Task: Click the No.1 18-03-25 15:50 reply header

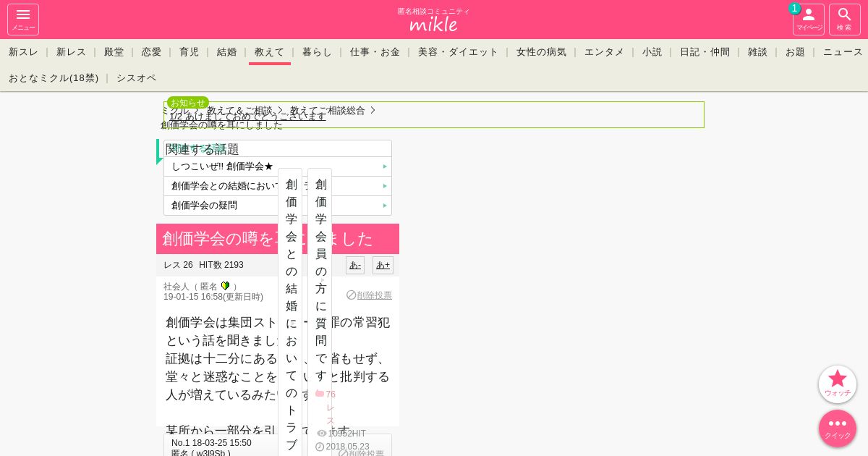Action: pos(211,443)
